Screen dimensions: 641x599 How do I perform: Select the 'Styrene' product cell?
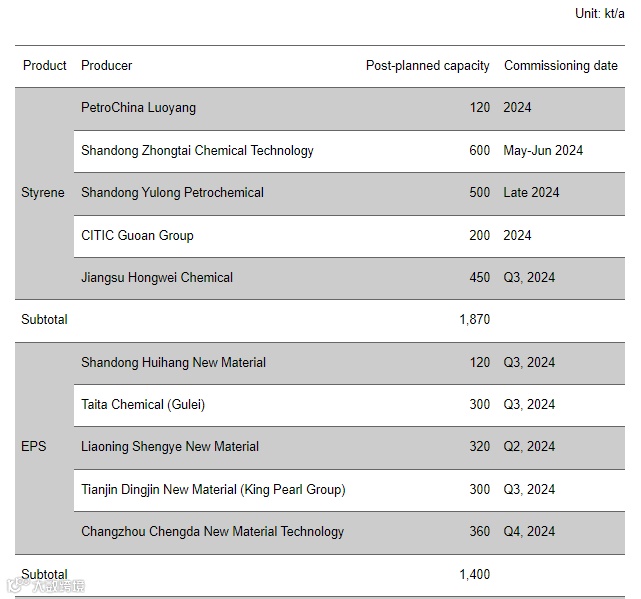tap(43, 193)
